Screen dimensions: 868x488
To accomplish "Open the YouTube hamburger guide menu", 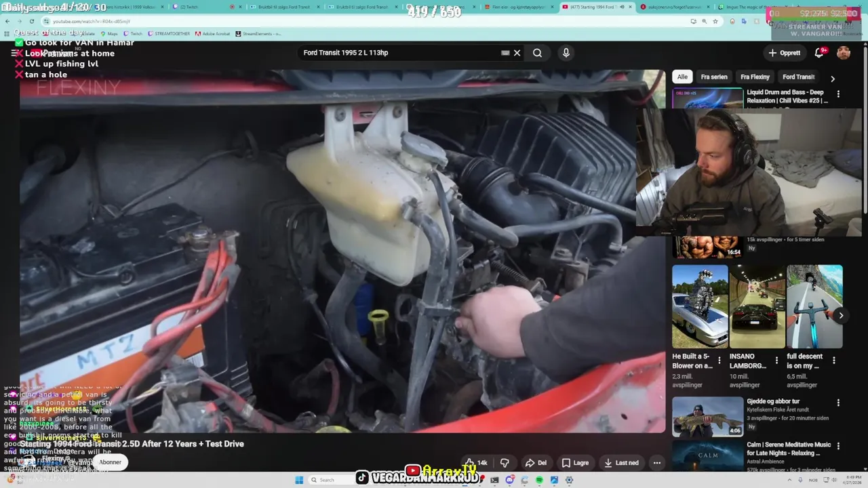I will click(14, 53).
